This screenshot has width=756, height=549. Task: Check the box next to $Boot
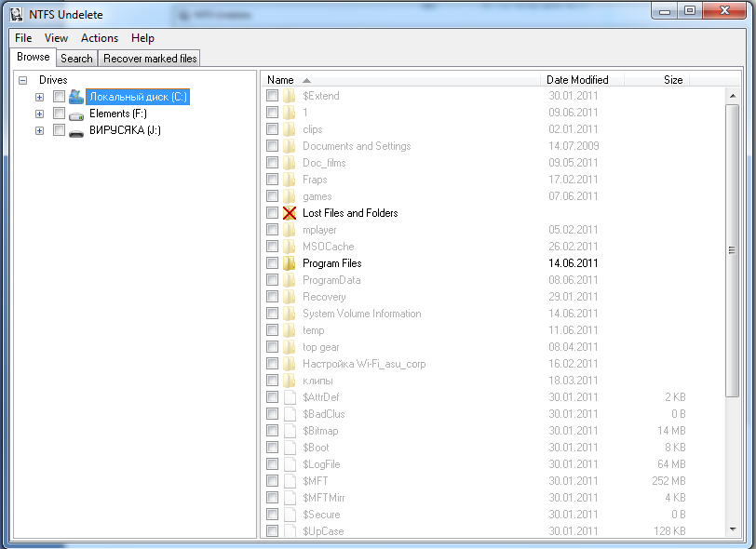coord(273,447)
